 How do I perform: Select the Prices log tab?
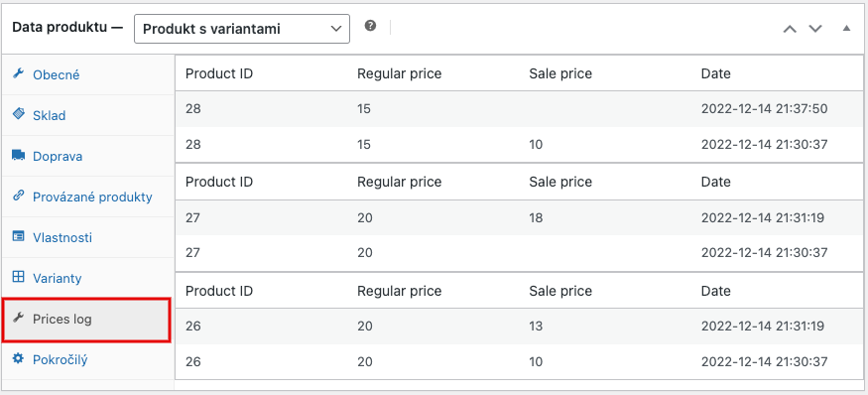pos(86,320)
